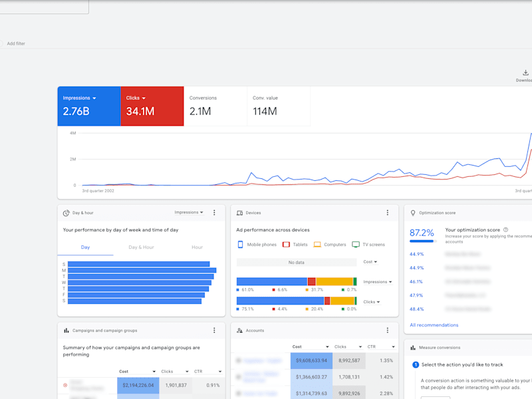Click the 47.9% recommendation entry
The width and height of the screenshot is (532, 399).
point(416,295)
